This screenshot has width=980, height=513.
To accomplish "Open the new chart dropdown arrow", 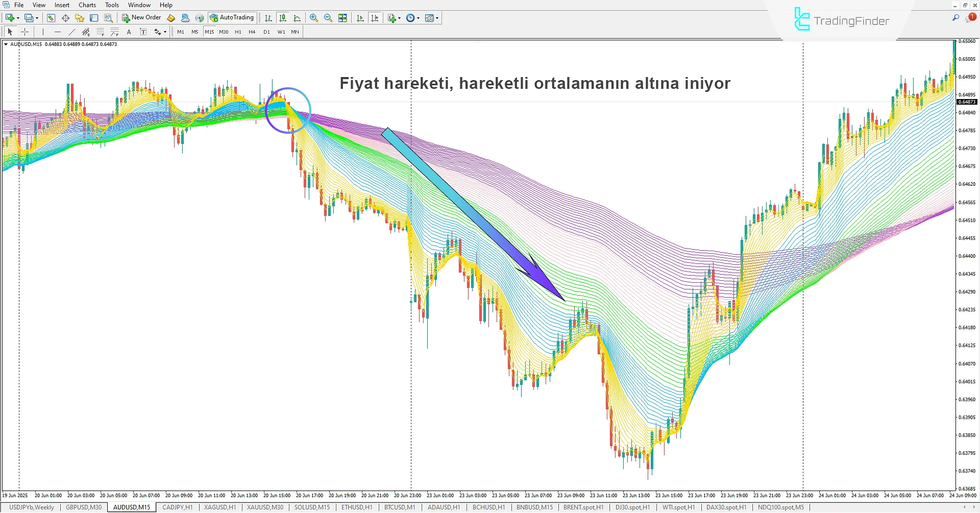I will pos(18,18).
